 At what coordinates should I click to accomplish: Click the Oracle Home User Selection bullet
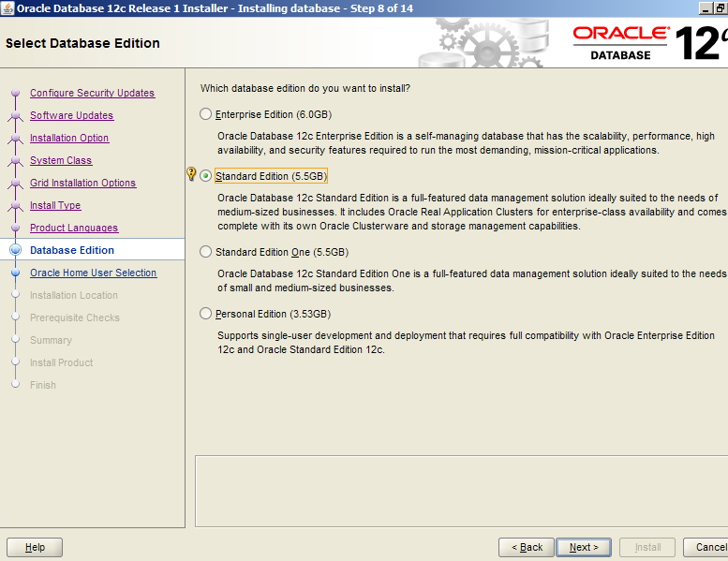click(x=15, y=273)
